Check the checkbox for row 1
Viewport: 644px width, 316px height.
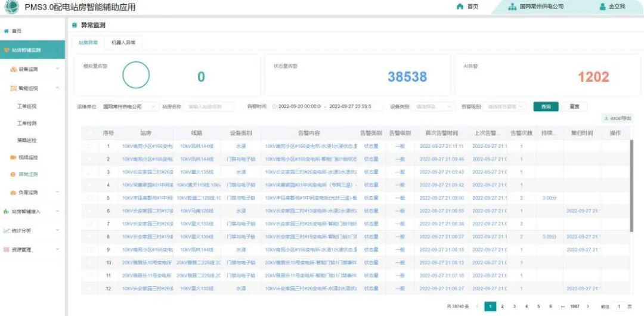click(x=90, y=146)
